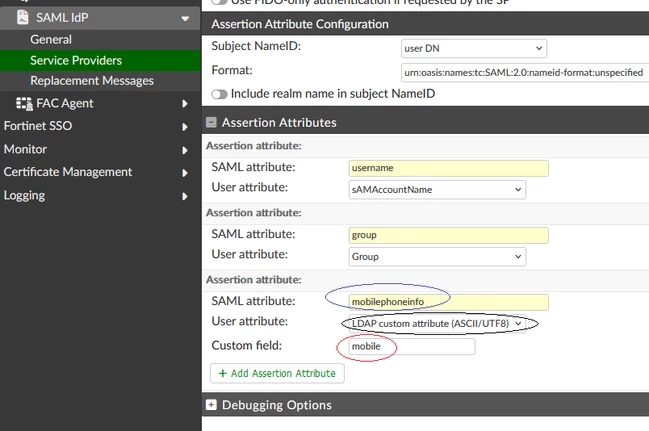Open the Fortinet SSO menu
The height and width of the screenshot is (431, 649).
[38, 125]
